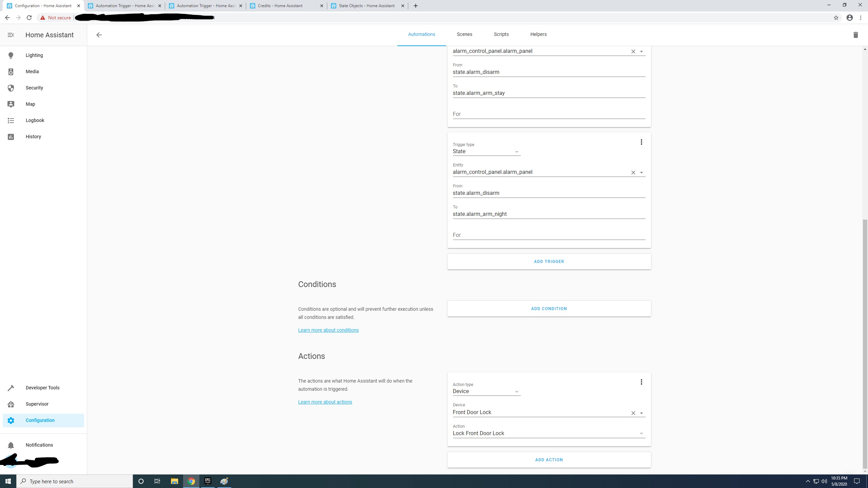Image resolution: width=868 pixels, height=488 pixels.
Task: Click the For input field
Action: (x=549, y=235)
